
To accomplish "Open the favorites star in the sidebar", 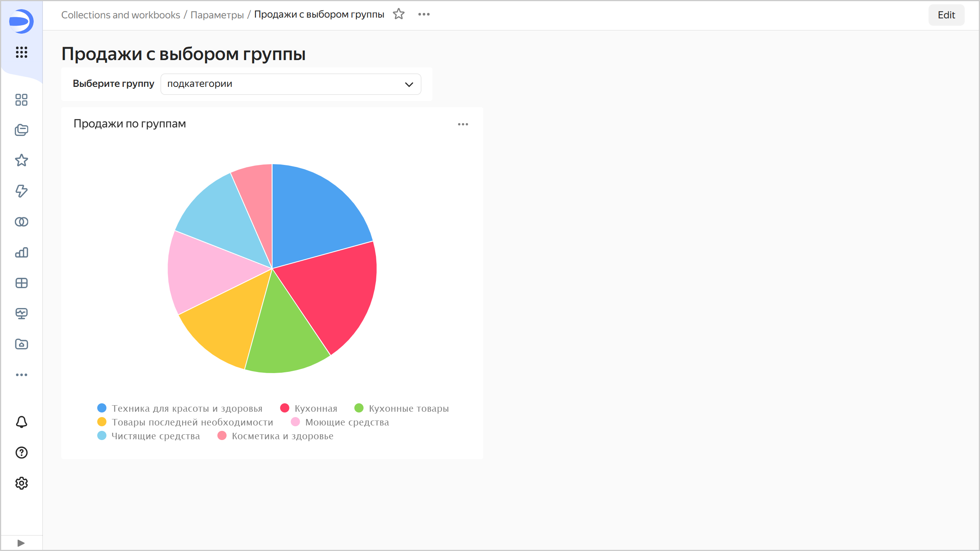I will click(21, 160).
